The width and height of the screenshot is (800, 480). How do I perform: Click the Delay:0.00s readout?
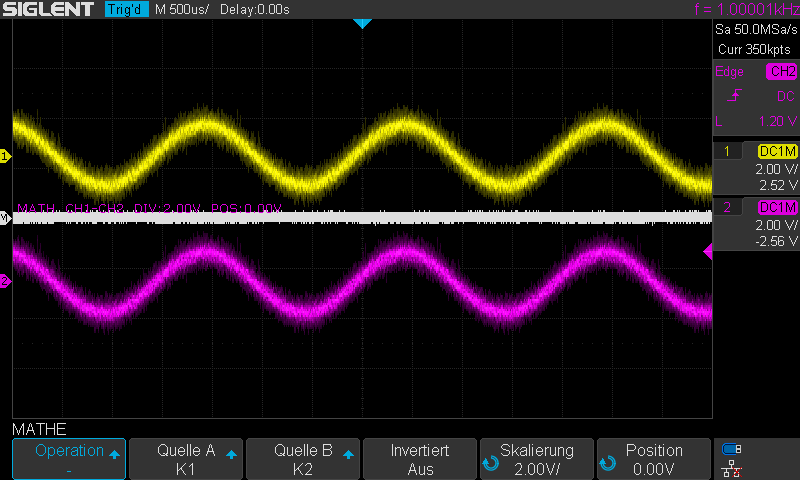[255, 9]
